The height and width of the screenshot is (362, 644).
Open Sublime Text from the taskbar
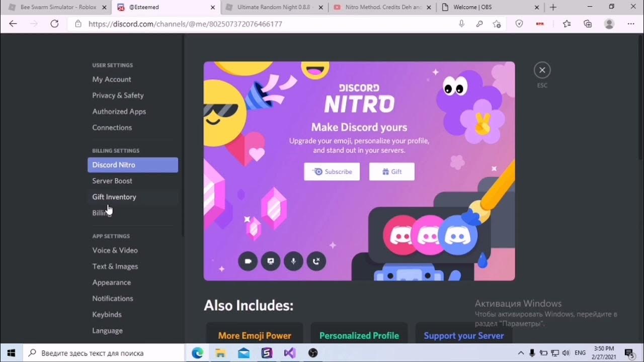coord(267,353)
